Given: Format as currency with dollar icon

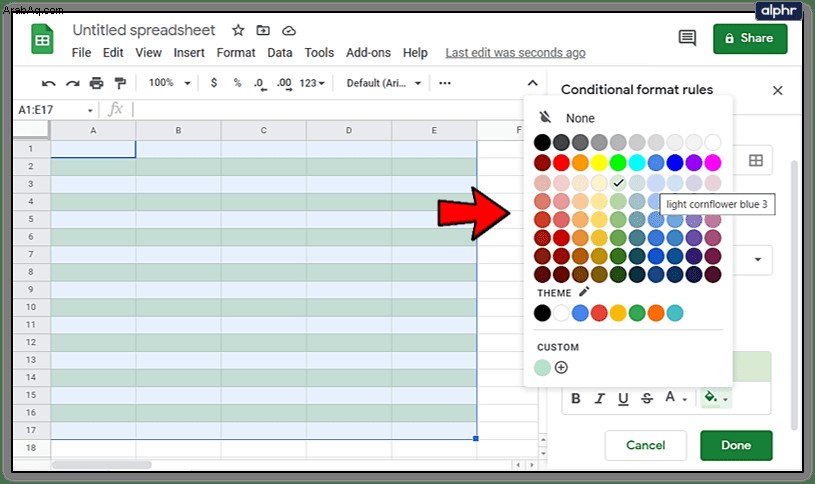Looking at the screenshot, I should [x=214, y=83].
